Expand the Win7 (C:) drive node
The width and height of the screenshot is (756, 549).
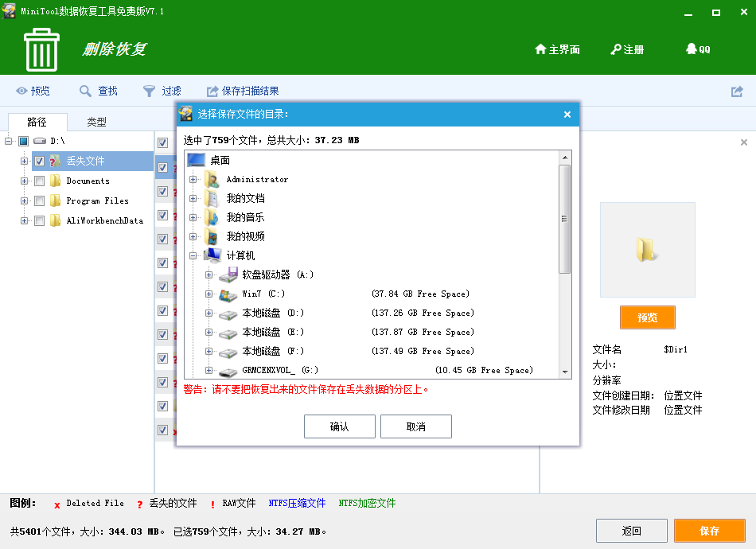click(208, 294)
